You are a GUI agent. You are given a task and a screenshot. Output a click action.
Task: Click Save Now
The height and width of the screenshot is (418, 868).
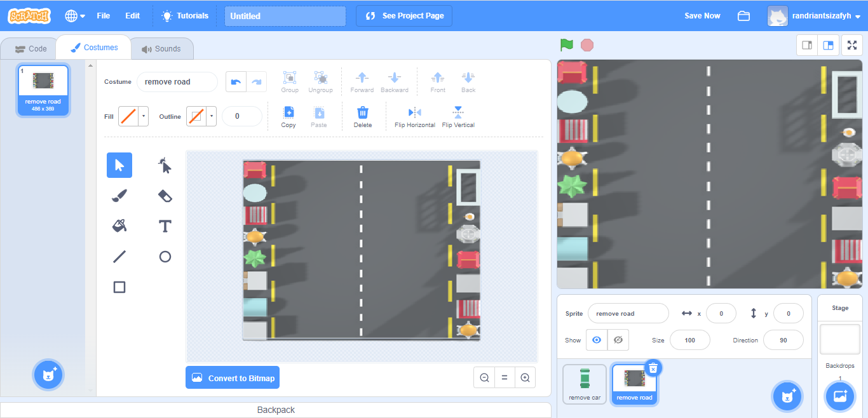(702, 16)
